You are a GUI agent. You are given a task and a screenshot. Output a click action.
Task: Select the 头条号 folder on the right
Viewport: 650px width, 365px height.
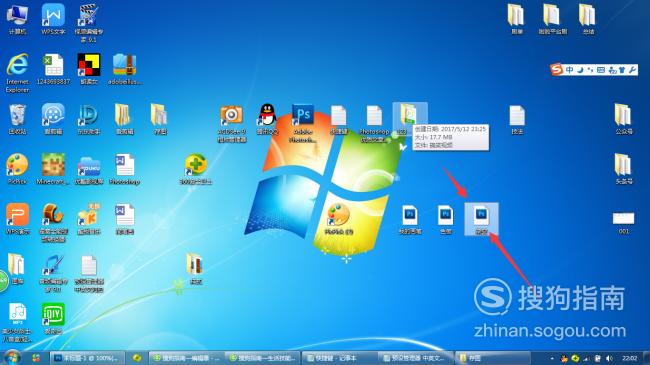[623, 169]
